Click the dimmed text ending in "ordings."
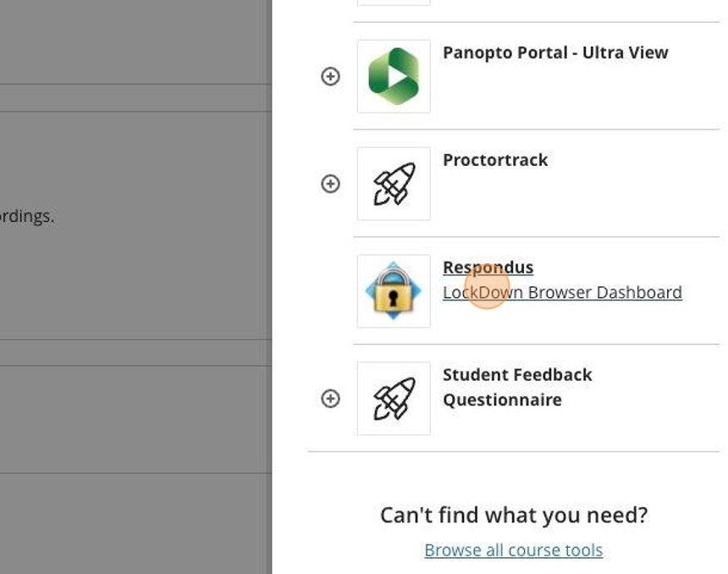728x574 pixels. (x=27, y=217)
